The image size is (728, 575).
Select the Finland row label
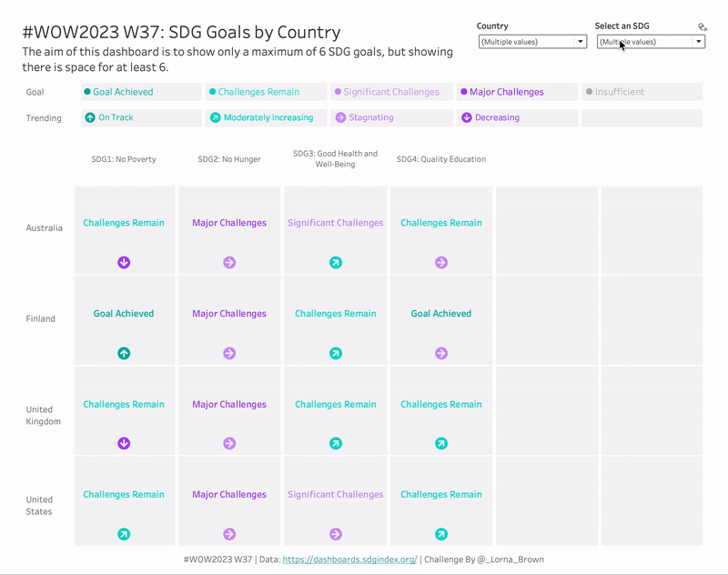click(41, 319)
